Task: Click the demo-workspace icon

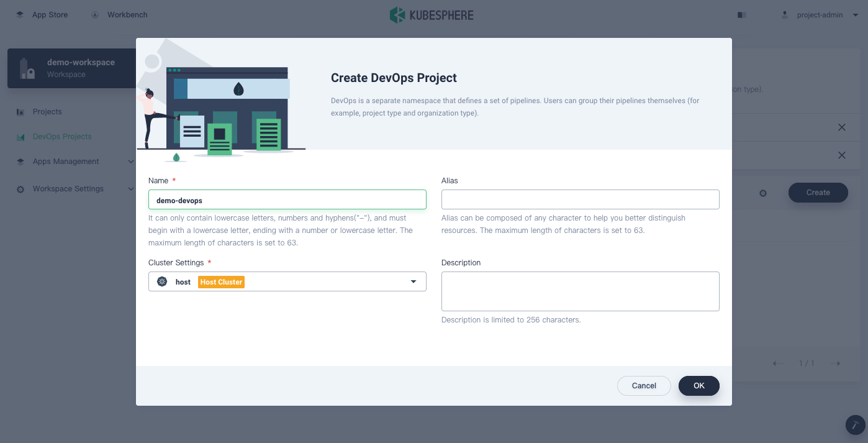Action: click(27, 68)
